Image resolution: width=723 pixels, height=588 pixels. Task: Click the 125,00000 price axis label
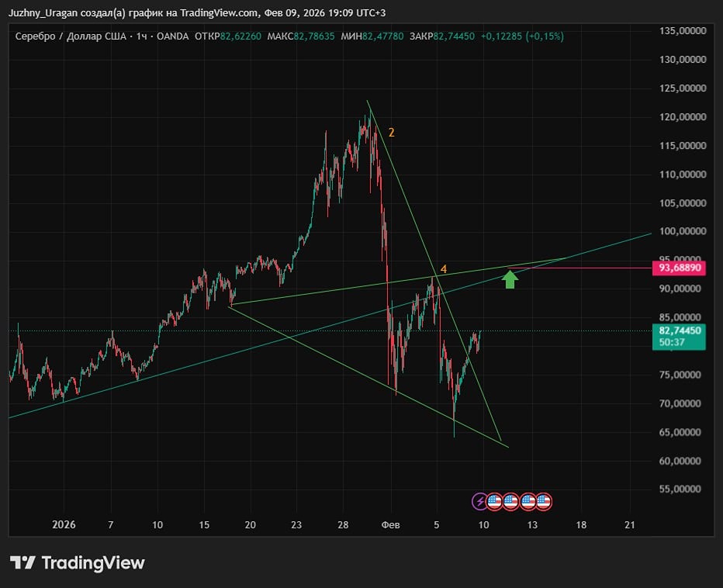[x=683, y=88]
